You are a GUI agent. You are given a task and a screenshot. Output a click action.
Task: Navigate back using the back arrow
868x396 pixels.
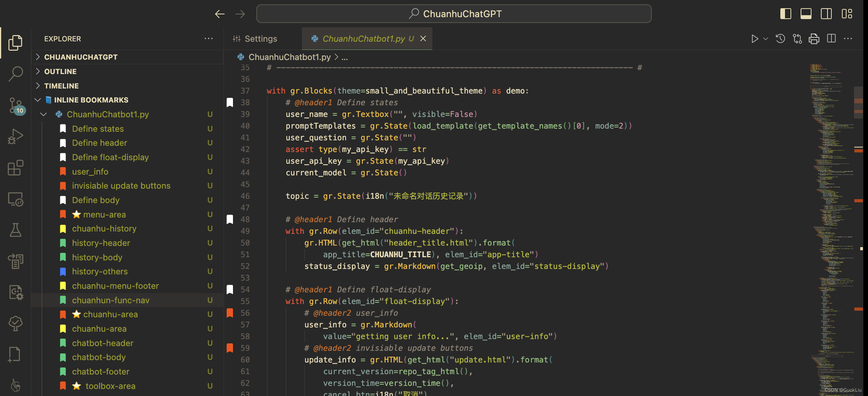[x=220, y=13]
